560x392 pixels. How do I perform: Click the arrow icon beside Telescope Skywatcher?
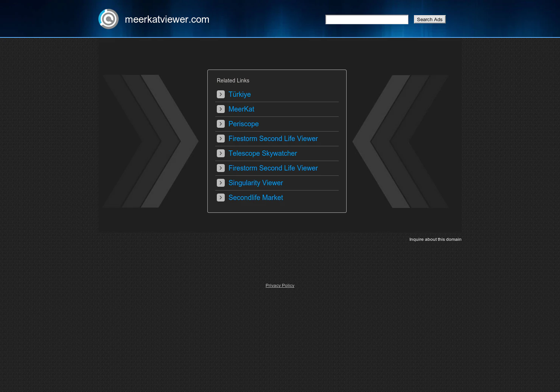pos(221,153)
